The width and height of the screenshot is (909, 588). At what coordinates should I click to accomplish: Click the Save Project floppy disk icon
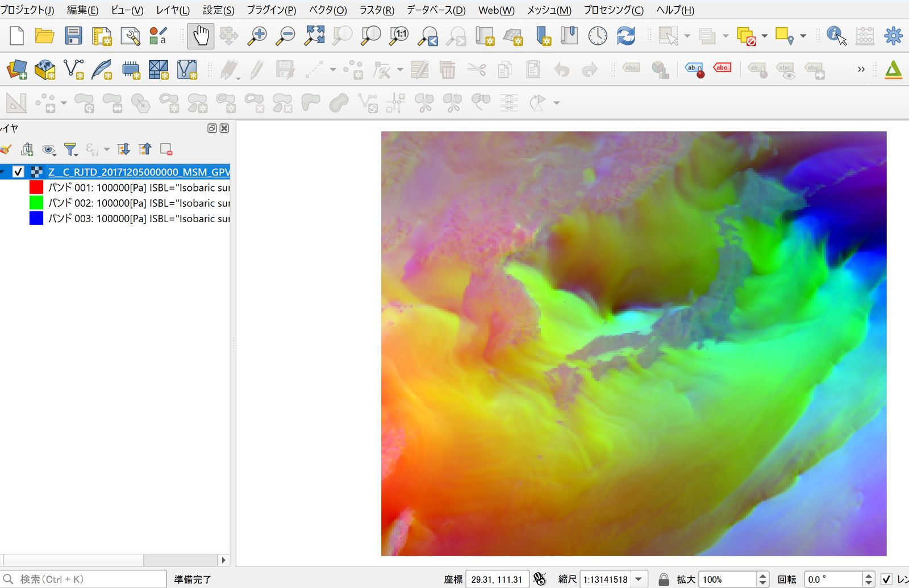click(73, 36)
